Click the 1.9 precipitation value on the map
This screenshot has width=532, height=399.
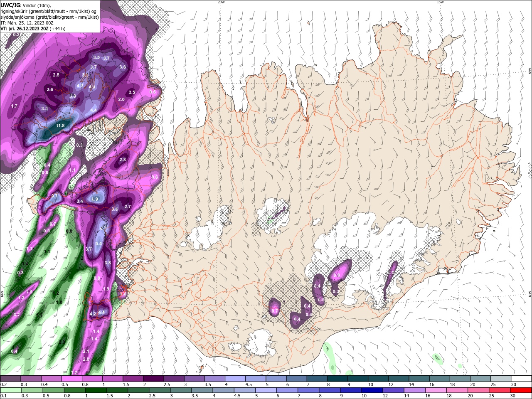(106, 289)
